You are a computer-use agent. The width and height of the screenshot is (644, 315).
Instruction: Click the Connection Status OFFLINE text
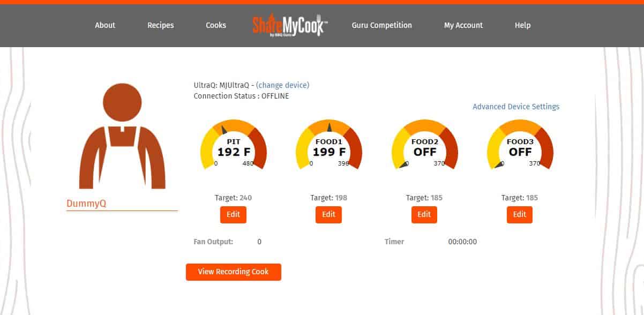[x=241, y=96]
